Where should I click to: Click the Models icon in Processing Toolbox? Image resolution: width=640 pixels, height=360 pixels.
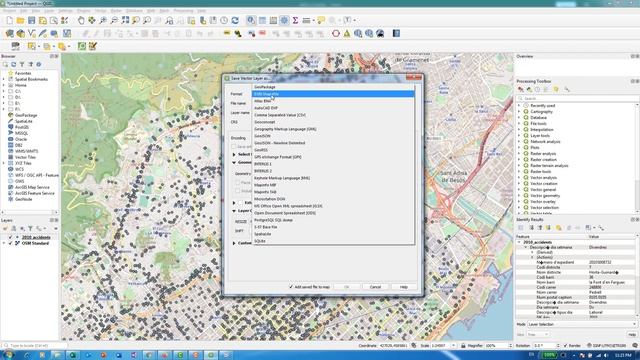521,89
